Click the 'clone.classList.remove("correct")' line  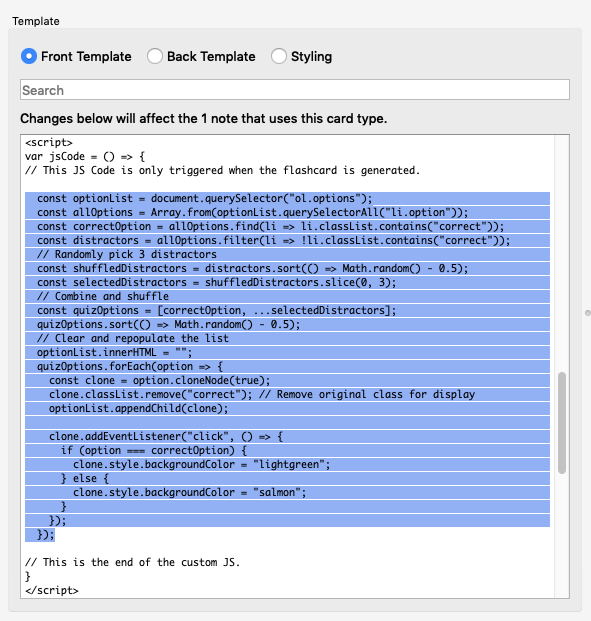tap(262, 394)
